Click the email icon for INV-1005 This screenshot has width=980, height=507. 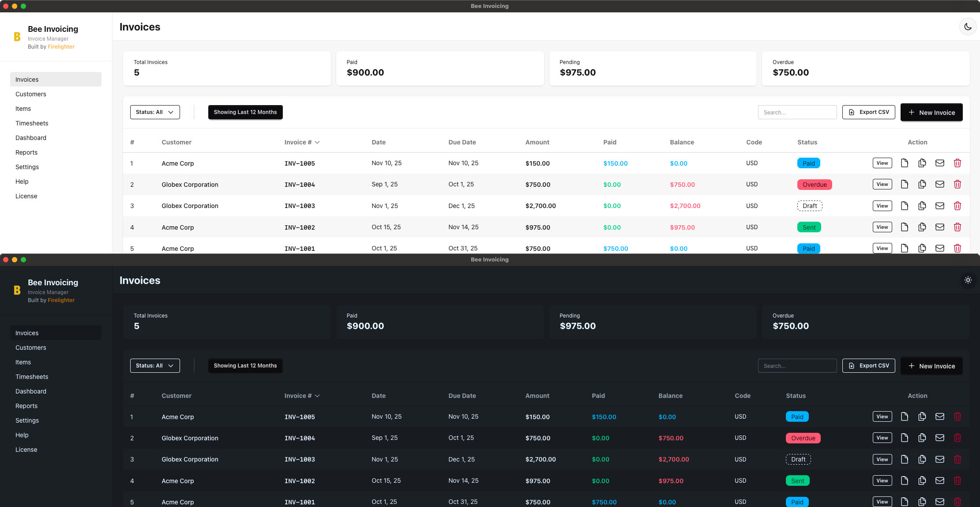[x=940, y=163]
